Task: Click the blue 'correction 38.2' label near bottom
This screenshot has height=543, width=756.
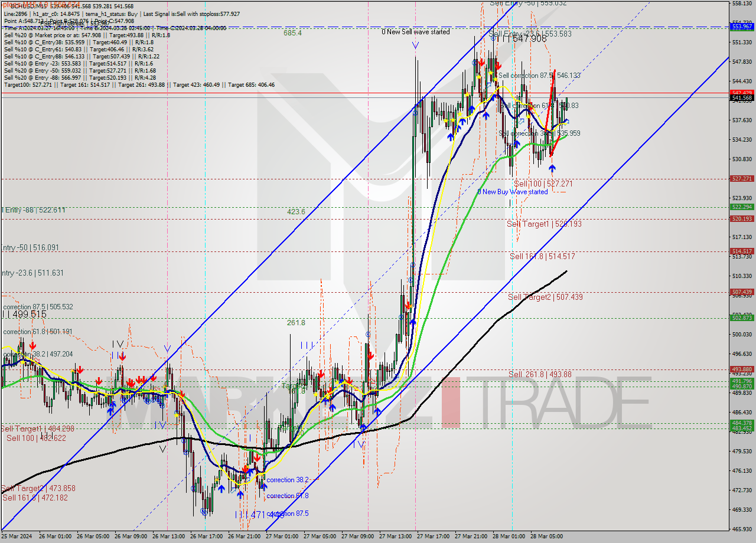Action: tap(288, 480)
